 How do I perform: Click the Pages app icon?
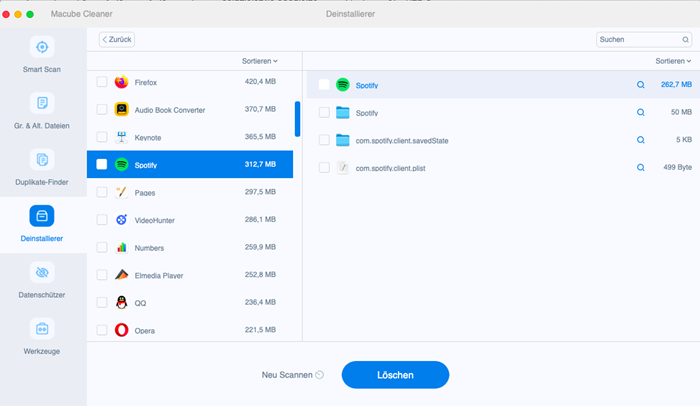(121, 192)
